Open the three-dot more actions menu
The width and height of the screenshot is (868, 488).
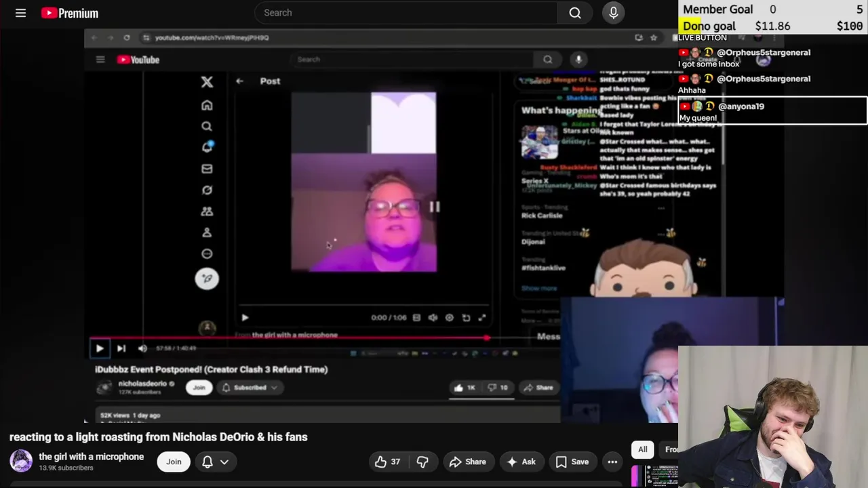click(612, 462)
